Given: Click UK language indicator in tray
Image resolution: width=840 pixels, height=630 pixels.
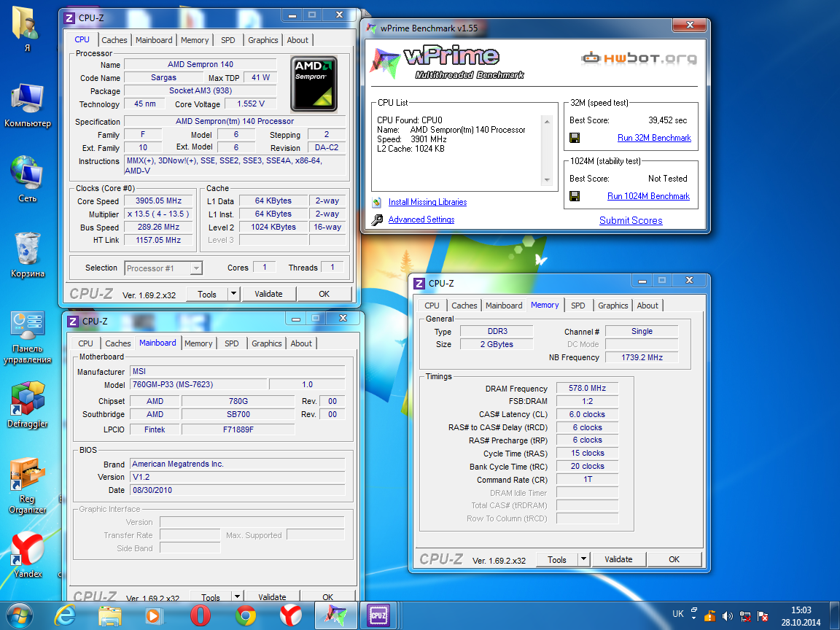Looking at the screenshot, I should 677,614.
